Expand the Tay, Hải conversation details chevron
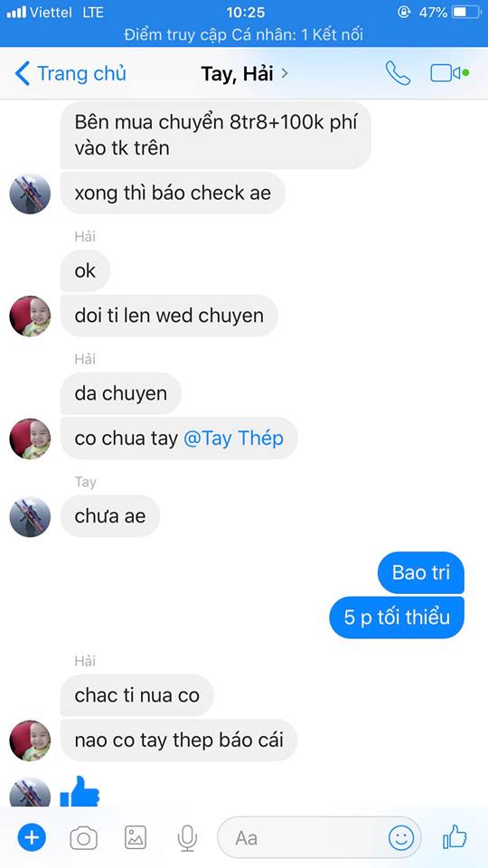The width and height of the screenshot is (488, 868). point(285,73)
